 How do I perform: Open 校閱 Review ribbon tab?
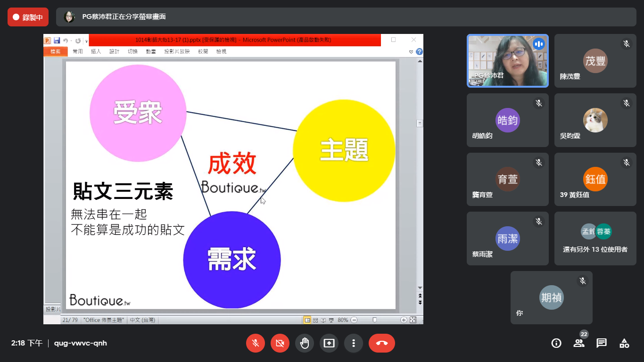203,51
